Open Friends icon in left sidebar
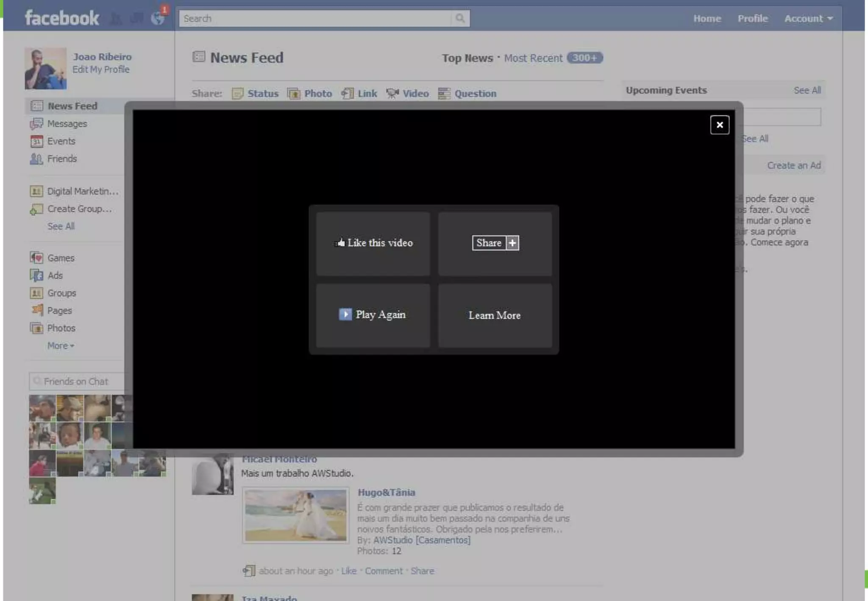 (x=36, y=159)
